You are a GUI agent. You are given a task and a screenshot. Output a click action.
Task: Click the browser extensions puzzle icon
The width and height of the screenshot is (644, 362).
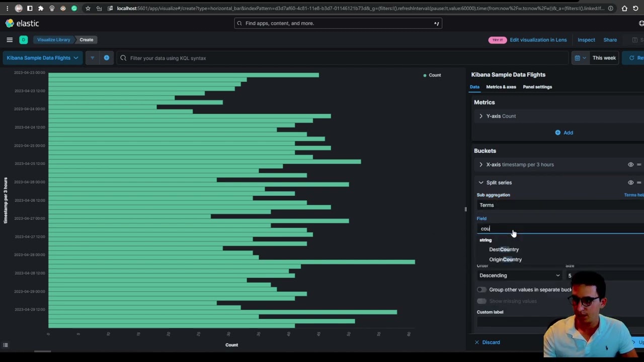[x=41, y=8]
